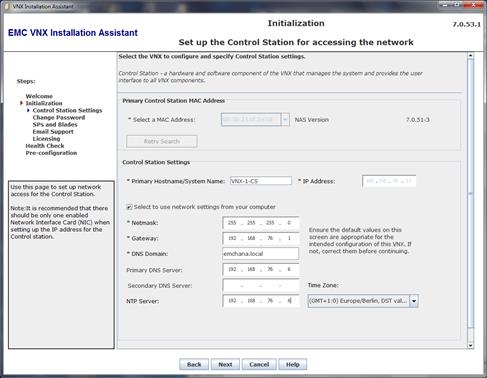Select the Time Zone combo box value

359,301
